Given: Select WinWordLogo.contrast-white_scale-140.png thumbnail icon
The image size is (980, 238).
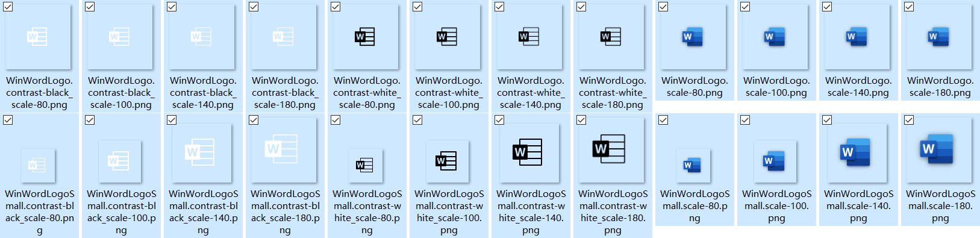Looking at the screenshot, I should [529, 37].
